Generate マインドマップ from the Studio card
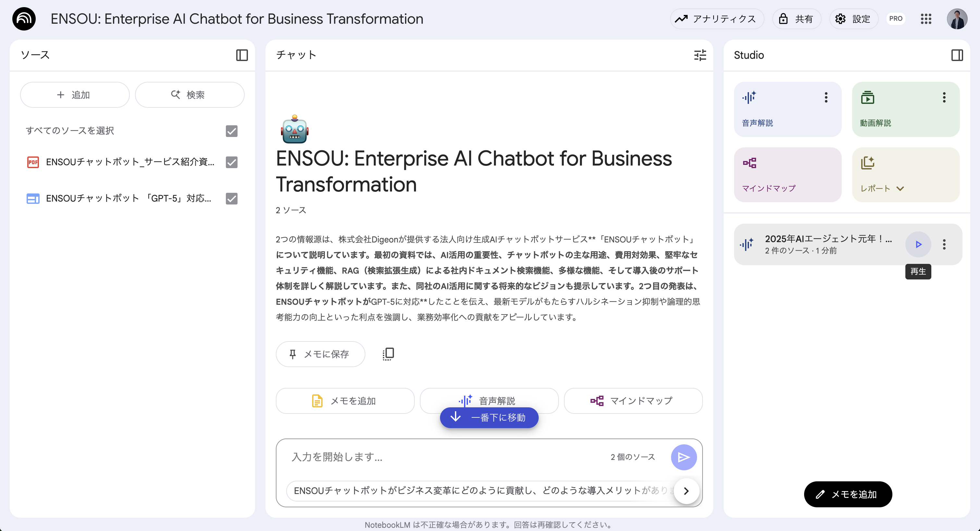Viewport: 980px width, 531px height. coord(788,175)
